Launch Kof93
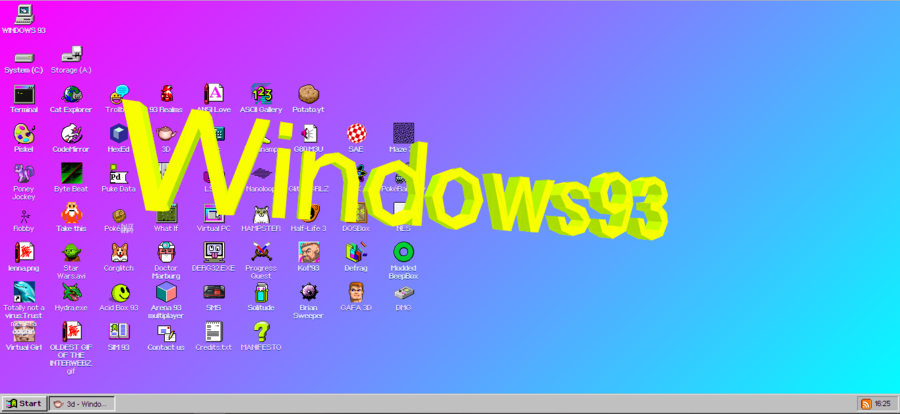 pos(309,252)
